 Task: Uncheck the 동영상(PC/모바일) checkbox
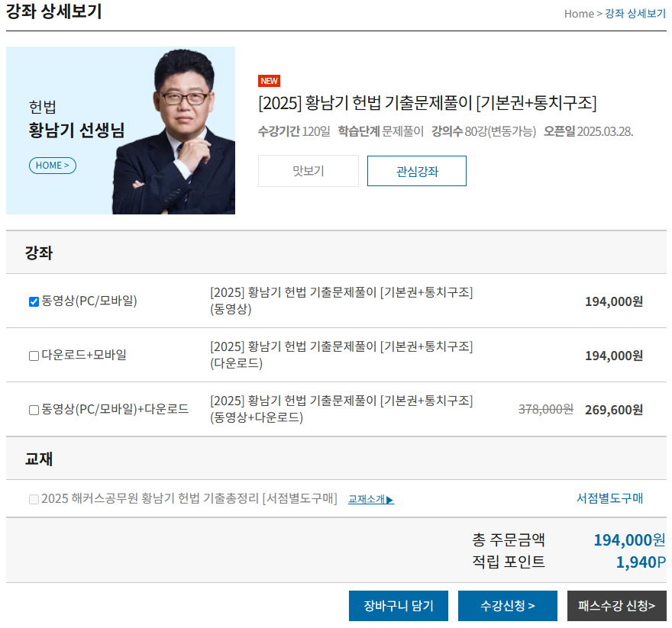(x=34, y=301)
